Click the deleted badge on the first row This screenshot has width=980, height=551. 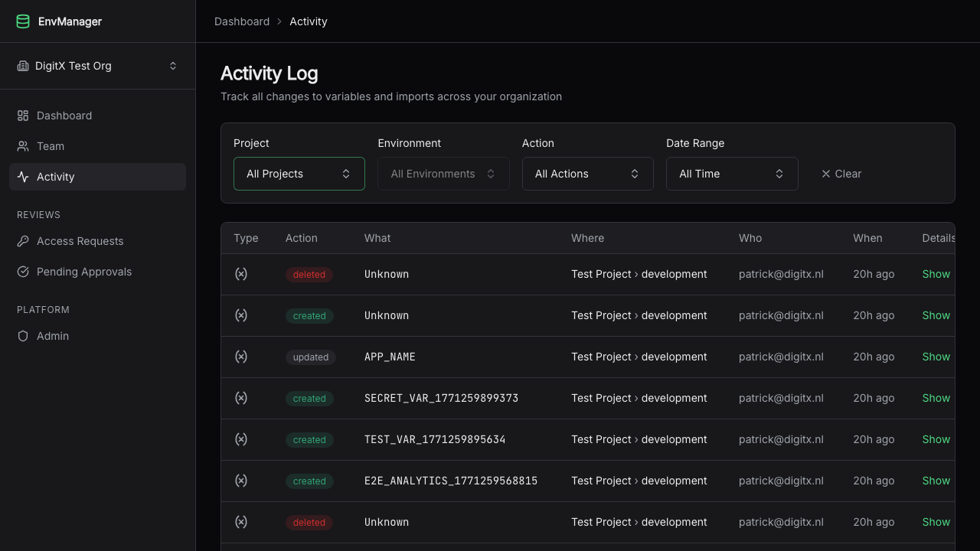(x=309, y=274)
